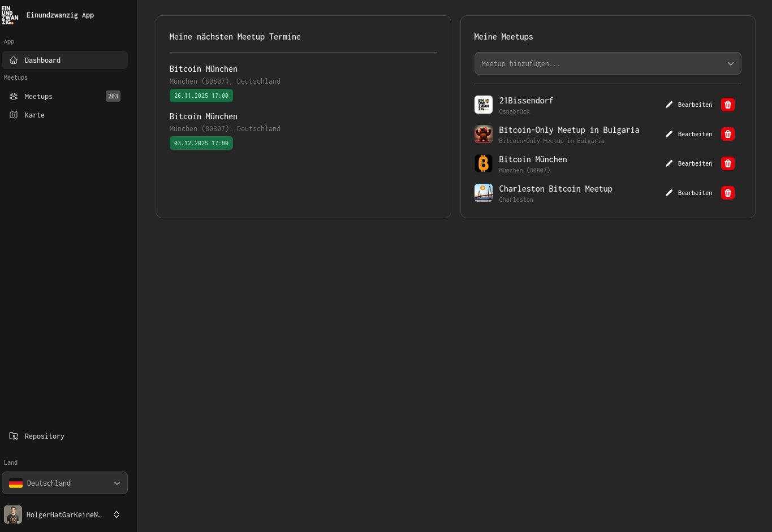Open the Repository link

[x=44, y=436]
